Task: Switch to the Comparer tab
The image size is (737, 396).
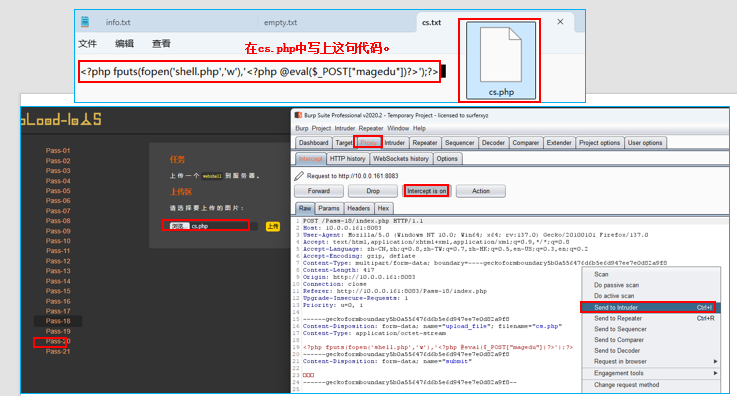Action: pos(525,143)
